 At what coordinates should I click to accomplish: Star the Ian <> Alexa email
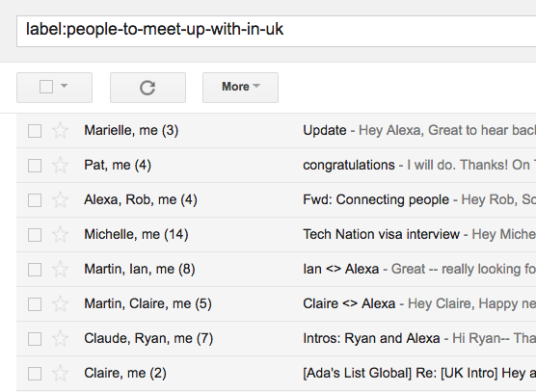[60, 269]
